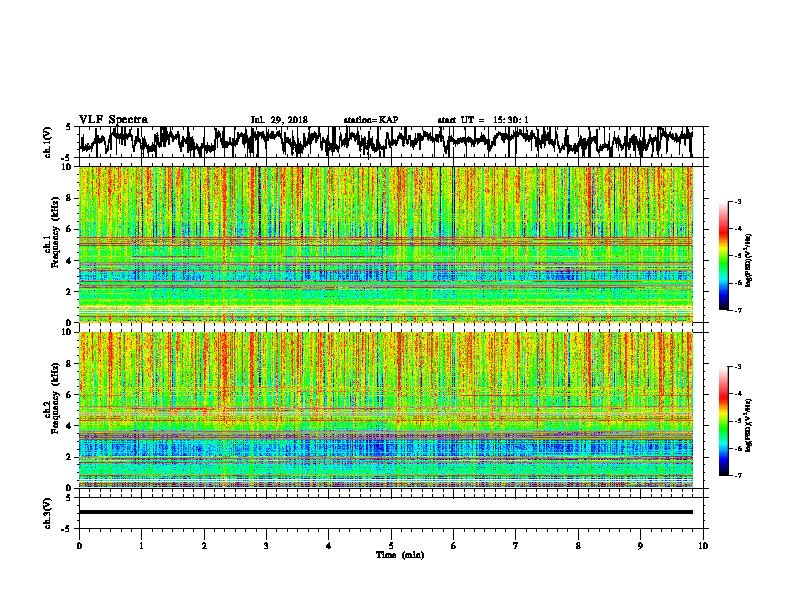
Task: Click time axis tick label '5'
Action: pyautogui.click(x=391, y=545)
